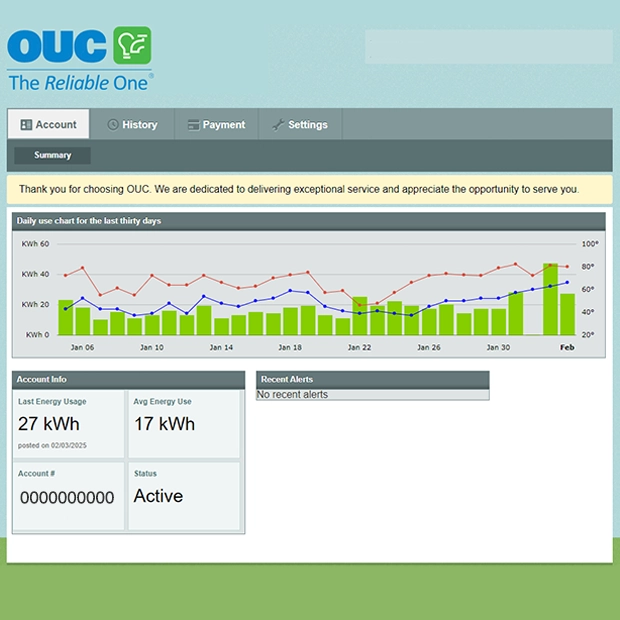This screenshot has width=620, height=620.
Task: Click The Reliable One tagline
Action: [80, 83]
